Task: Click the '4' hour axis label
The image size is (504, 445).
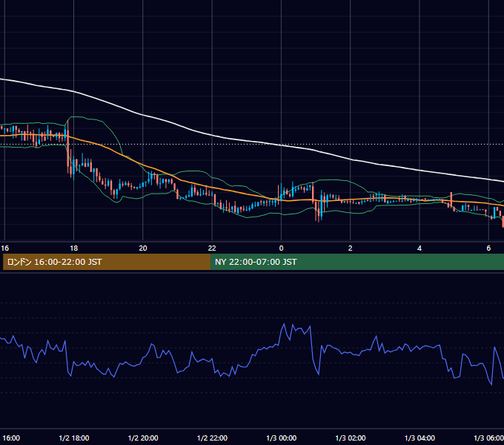Action: coord(420,248)
